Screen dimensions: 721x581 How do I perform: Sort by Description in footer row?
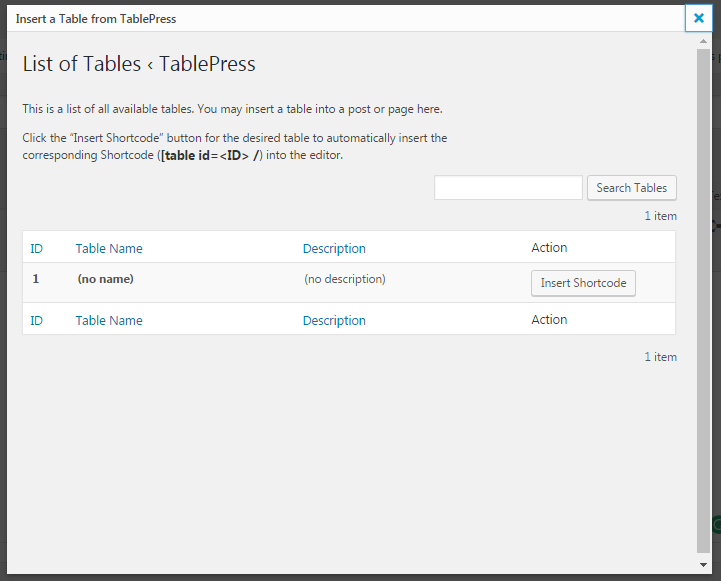[334, 320]
